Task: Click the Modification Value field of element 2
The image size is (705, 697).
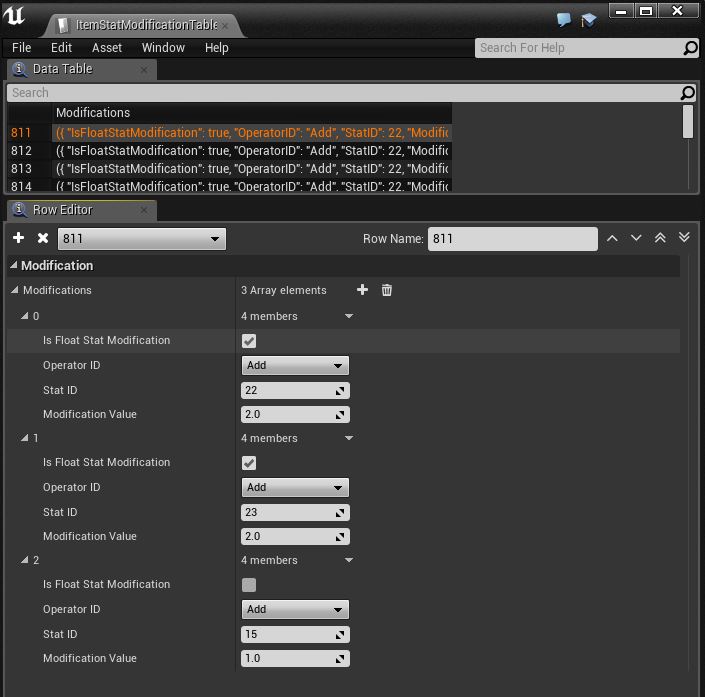Action: (288, 659)
